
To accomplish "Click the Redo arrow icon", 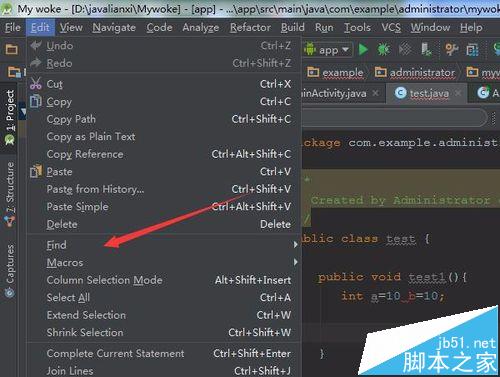I will (x=36, y=63).
